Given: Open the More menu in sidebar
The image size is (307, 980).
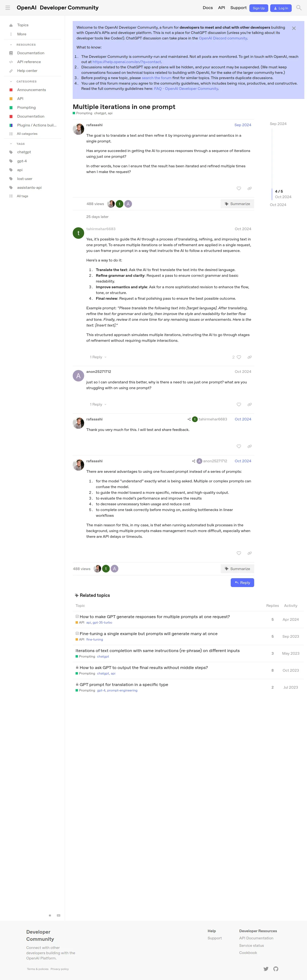Looking at the screenshot, I should click(22, 34).
